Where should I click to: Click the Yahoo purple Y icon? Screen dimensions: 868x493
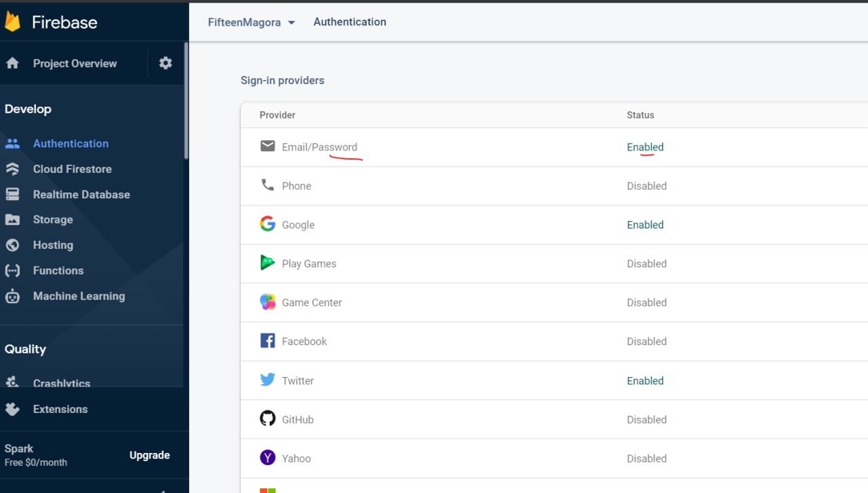pyautogui.click(x=268, y=458)
